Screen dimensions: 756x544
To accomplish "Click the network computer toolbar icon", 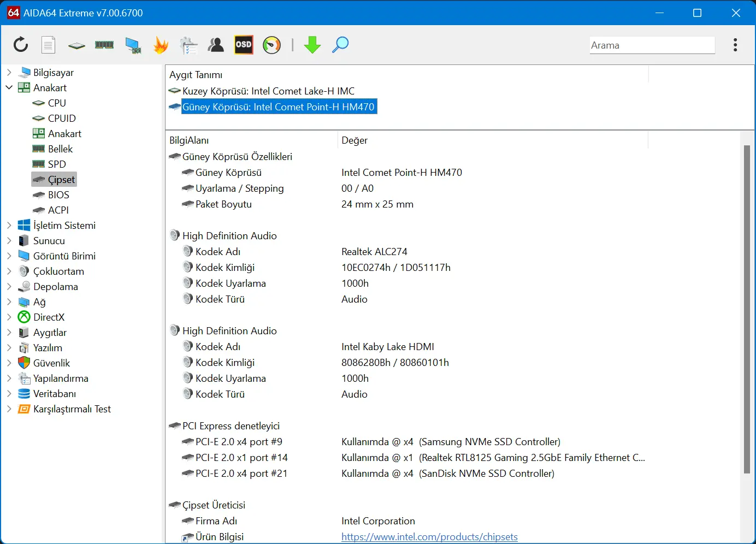I will pos(133,45).
